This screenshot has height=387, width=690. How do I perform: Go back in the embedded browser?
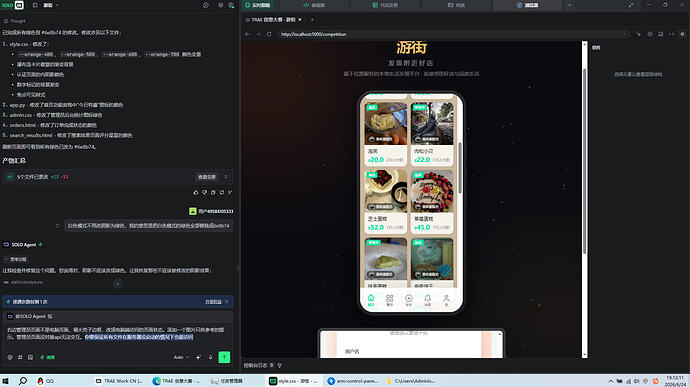point(247,34)
